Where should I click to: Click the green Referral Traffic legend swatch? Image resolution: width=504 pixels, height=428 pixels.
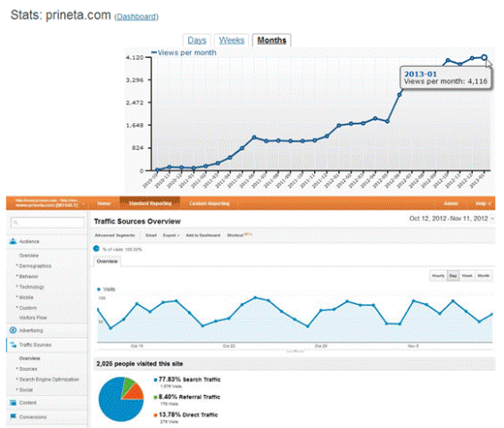coord(155,397)
